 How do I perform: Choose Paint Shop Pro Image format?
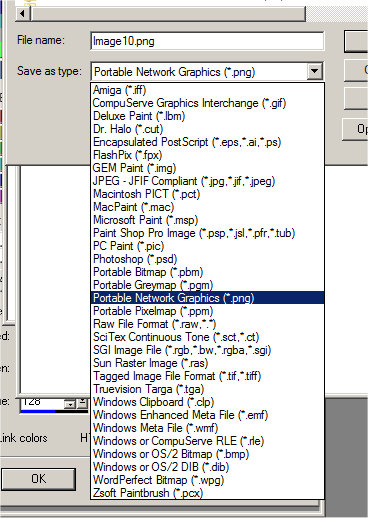point(207,233)
